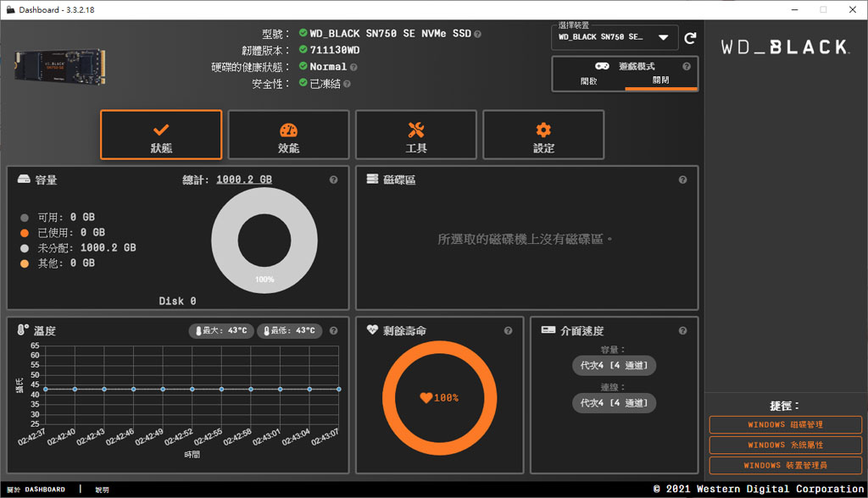
Task: Click the remaining life help icon
Action: pos(509,331)
